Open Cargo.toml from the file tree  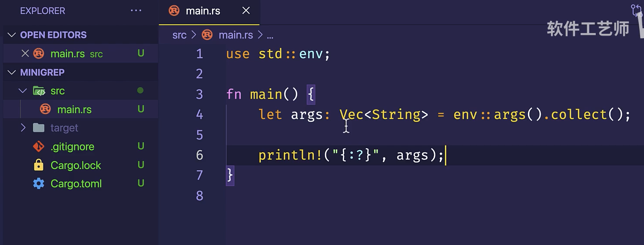coord(76,184)
